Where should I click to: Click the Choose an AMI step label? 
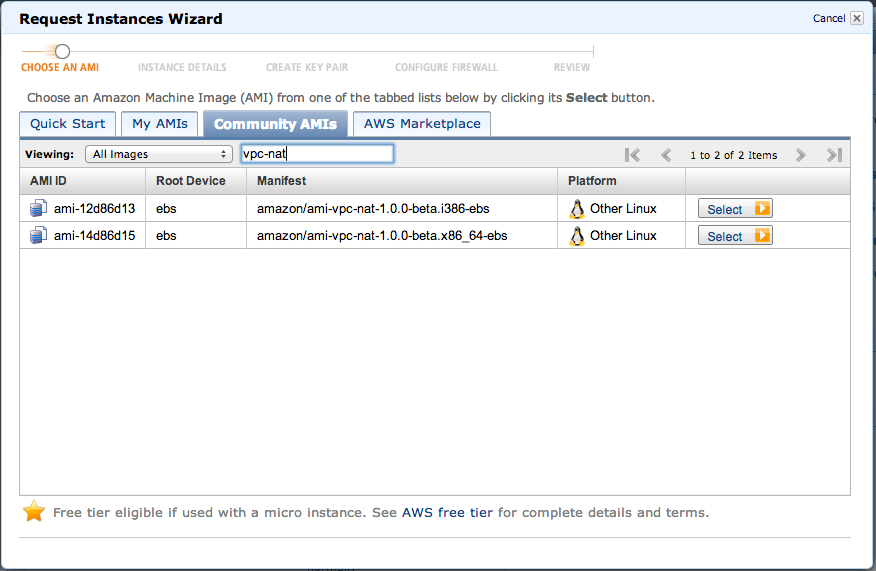60,67
